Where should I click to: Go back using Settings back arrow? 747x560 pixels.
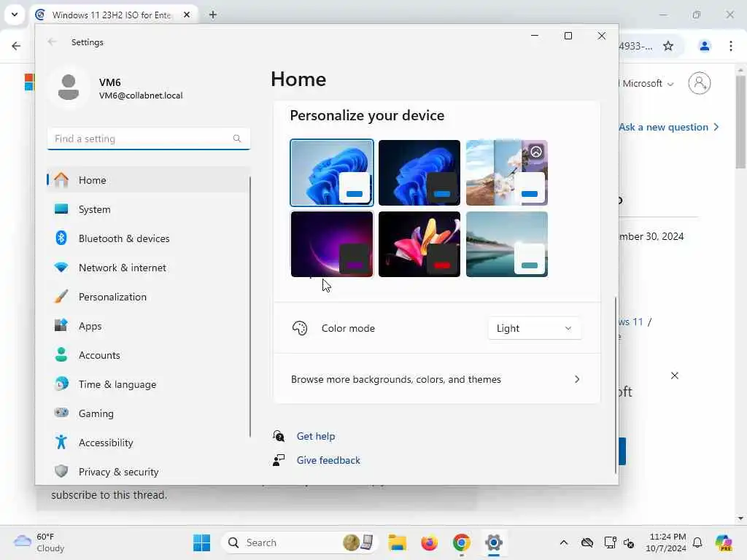coord(52,42)
